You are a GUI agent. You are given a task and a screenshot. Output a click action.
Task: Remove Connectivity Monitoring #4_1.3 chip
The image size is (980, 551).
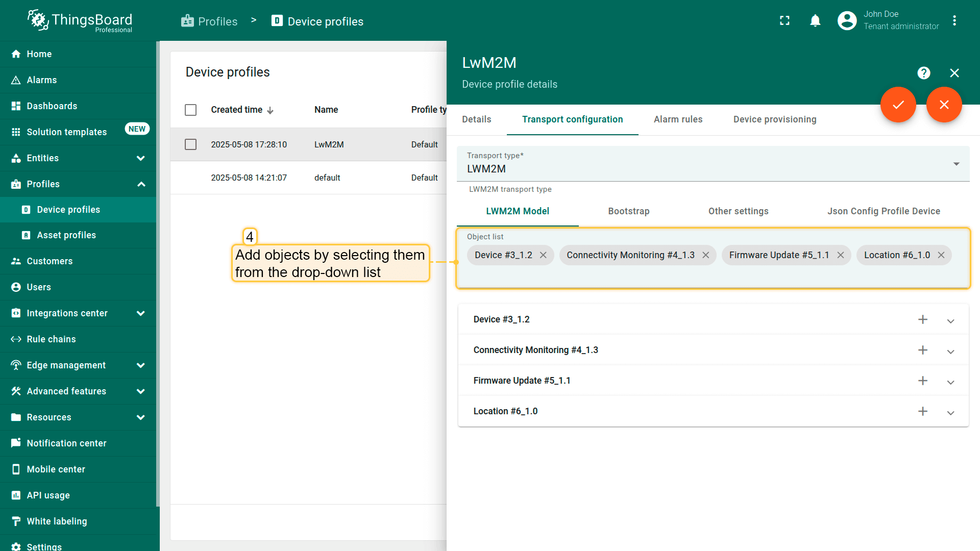(705, 255)
